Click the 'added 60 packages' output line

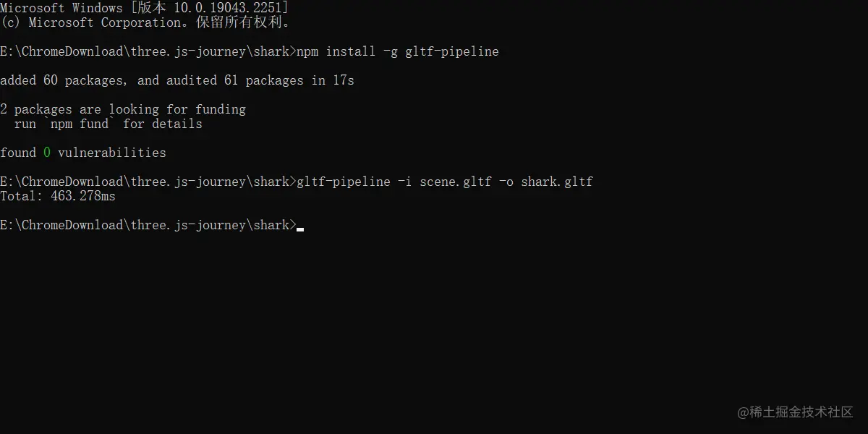tap(177, 80)
